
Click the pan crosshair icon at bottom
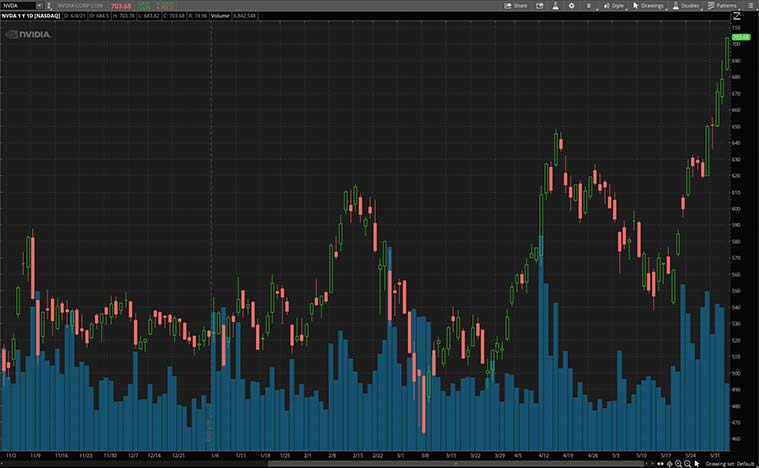coord(671,463)
